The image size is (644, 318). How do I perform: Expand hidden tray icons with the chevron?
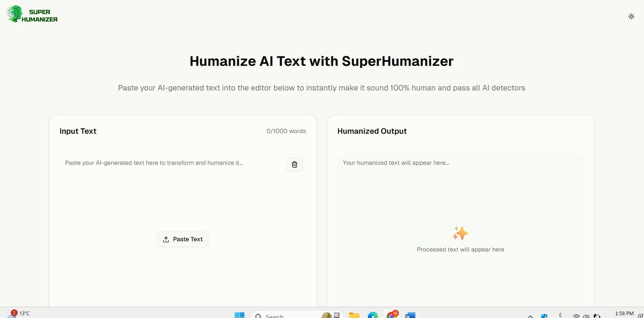coord(530,316)
